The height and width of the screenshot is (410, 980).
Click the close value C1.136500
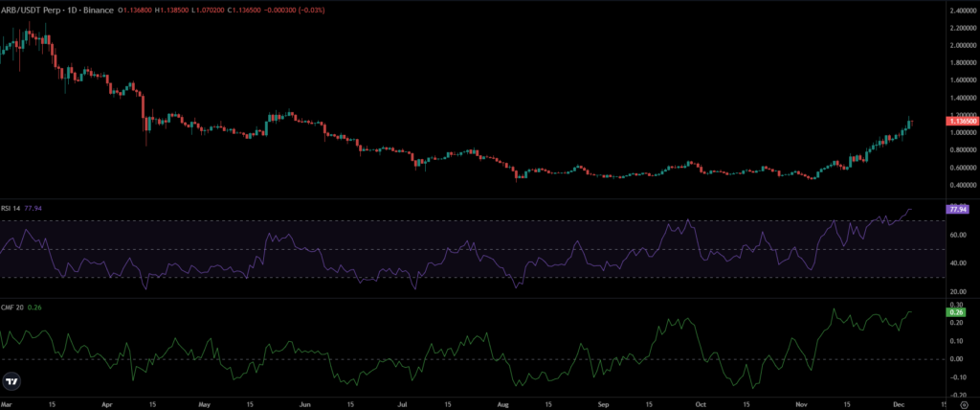click(x=244, y=10)
